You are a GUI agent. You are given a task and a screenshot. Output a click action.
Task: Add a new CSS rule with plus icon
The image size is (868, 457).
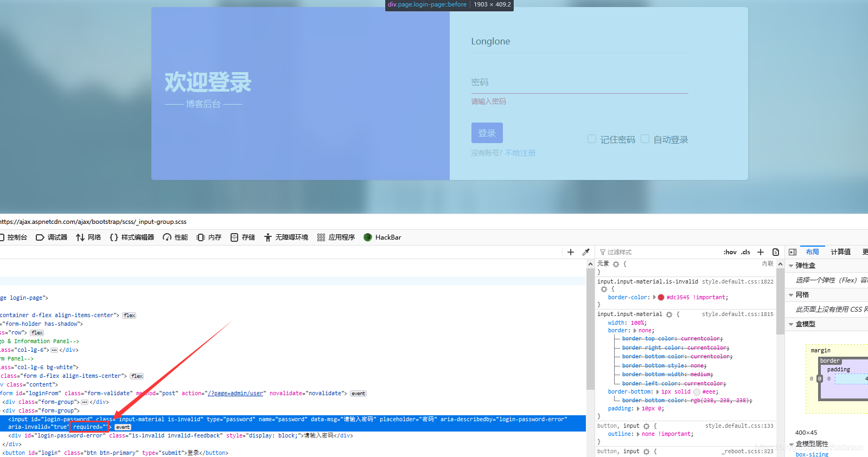point(761,252)
